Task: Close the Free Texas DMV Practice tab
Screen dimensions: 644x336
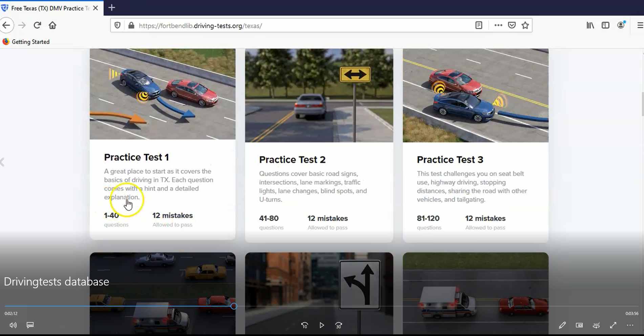Action: [x=95, y=8]
